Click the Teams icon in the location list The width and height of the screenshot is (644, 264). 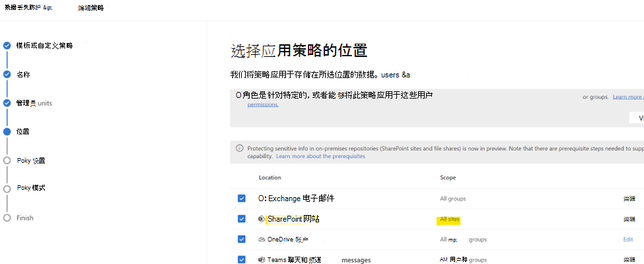pos(261,259)
